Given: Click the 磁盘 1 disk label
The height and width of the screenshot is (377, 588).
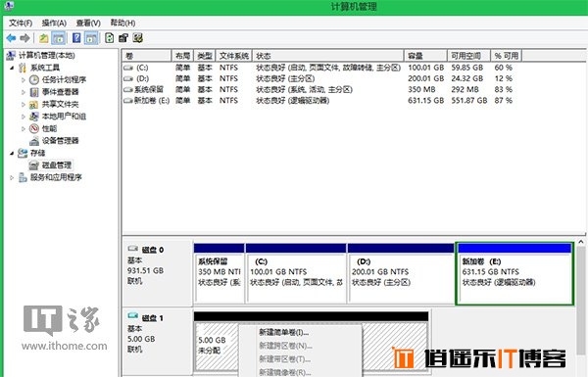Looking at the screenshot, I should pos(153,318).
